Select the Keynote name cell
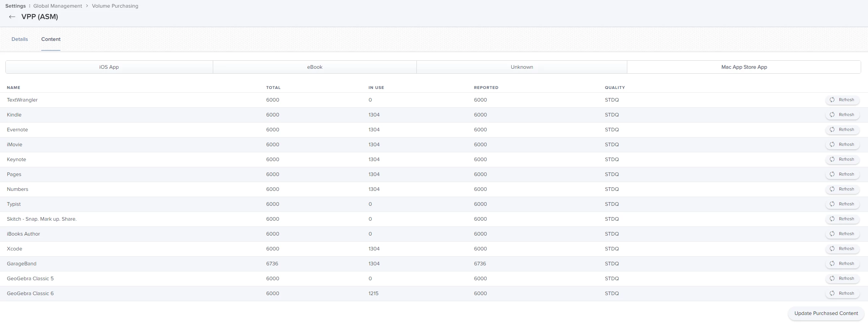 point(16,159)
